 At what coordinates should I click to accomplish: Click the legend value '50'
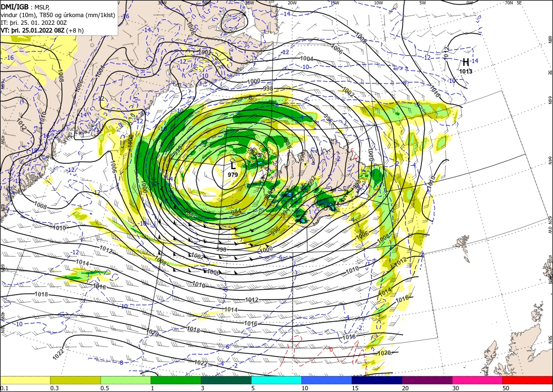pyautogui.click(x=506, y=388)
